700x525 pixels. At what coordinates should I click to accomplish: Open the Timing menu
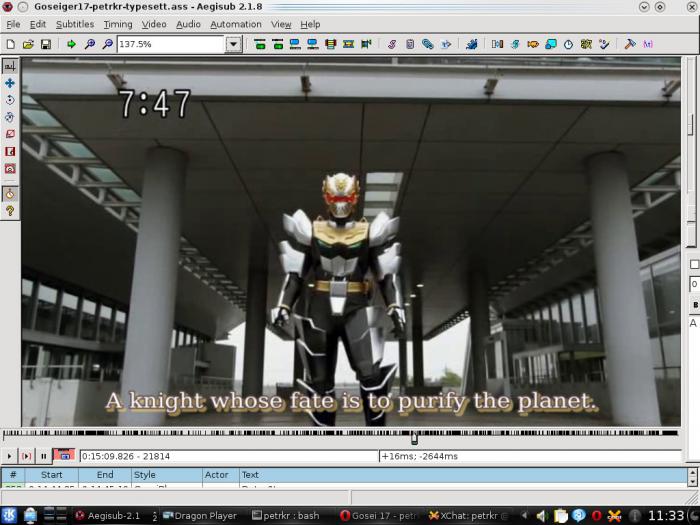pyautogui.click(x=118, y=24)
